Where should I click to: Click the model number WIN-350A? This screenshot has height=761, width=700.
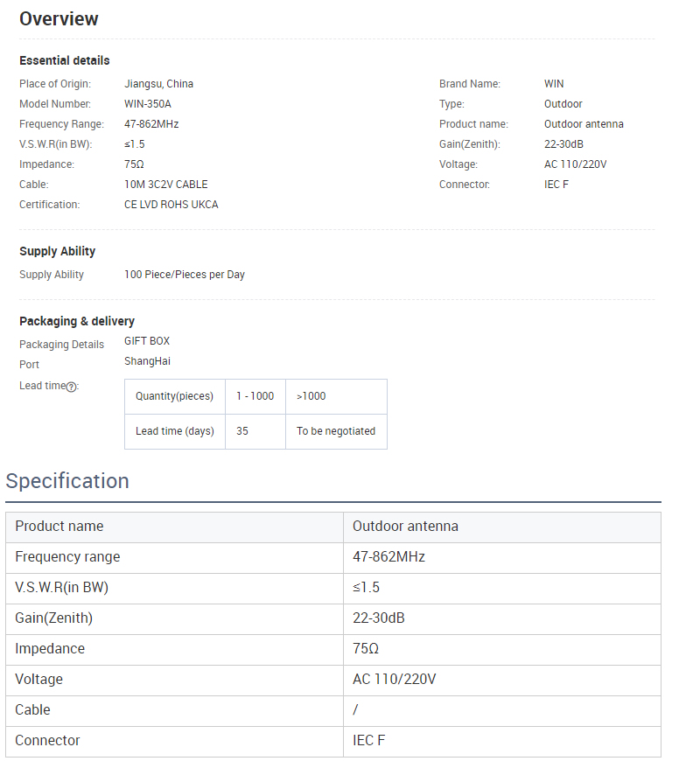(x=148, y=104)
